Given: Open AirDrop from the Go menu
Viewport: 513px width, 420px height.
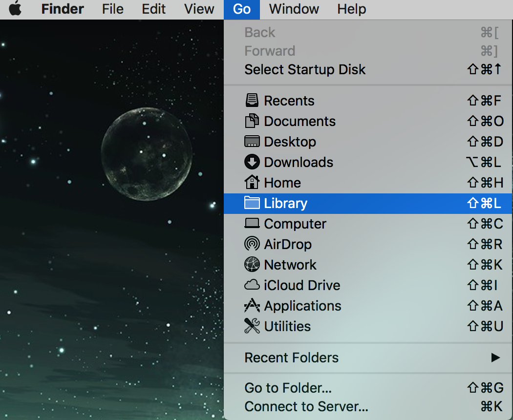Looking at the screenshot, I should point(368,244).
